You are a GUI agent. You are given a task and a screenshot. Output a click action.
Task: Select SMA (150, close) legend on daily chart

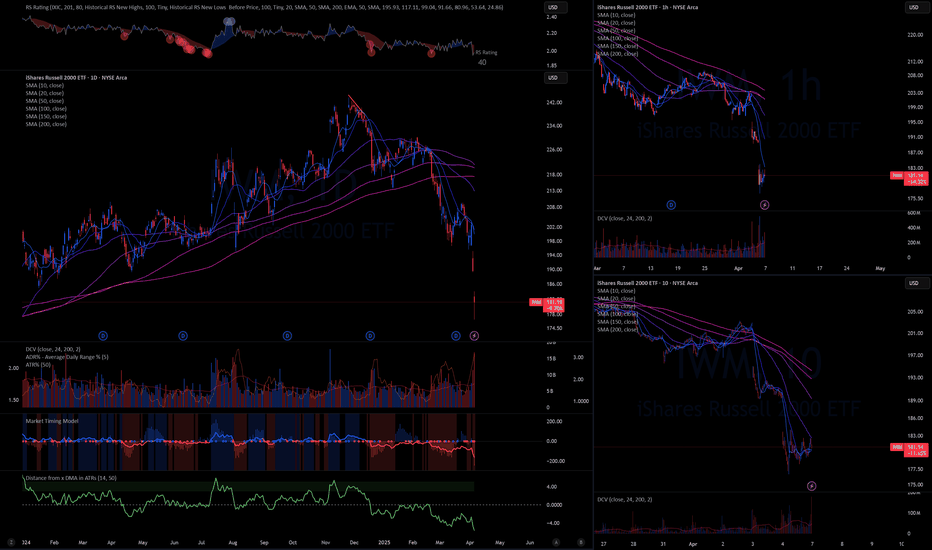point(46,117)
